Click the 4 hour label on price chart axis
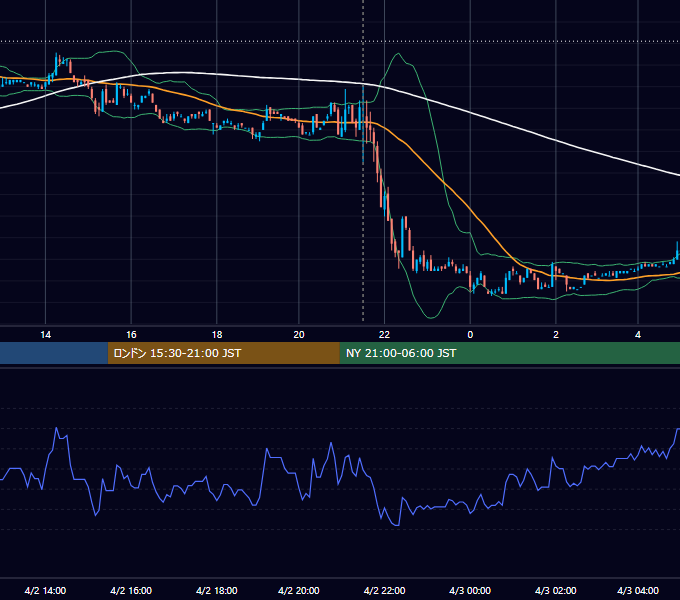Screen dimensions: 680x600 click(x=638, y=335)
